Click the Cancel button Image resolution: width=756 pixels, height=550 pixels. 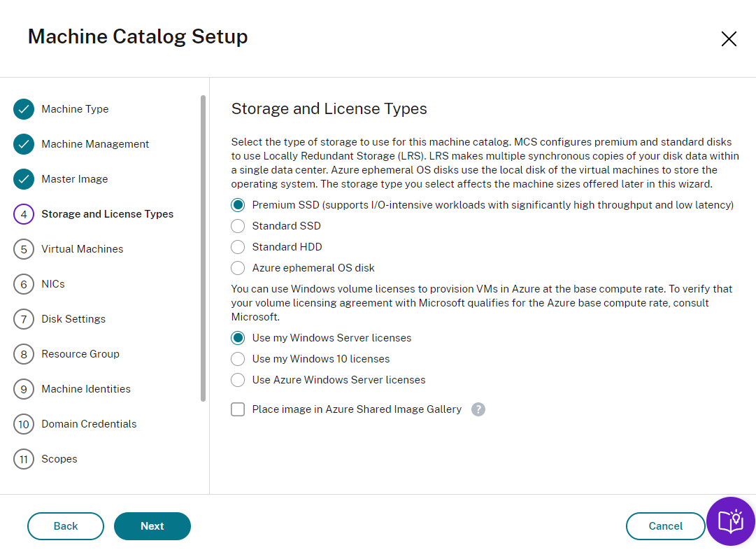click(x=665, y=526)
